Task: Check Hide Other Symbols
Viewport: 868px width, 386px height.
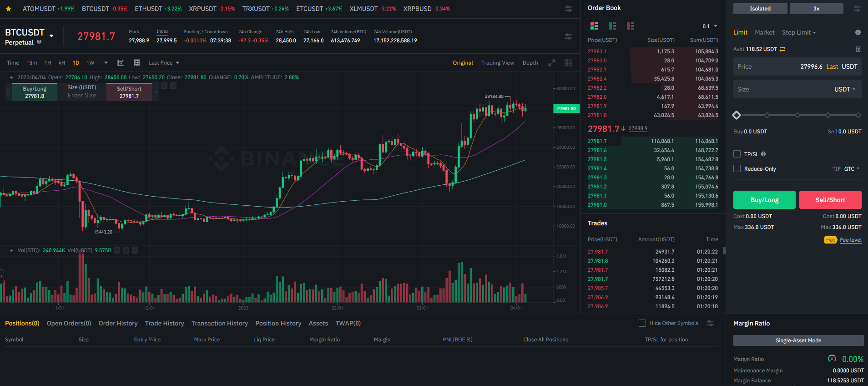Action: [x=642, y=323]
